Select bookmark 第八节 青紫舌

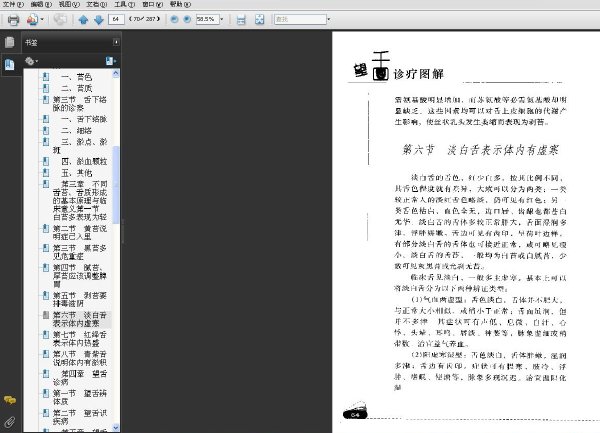point(80,358)
